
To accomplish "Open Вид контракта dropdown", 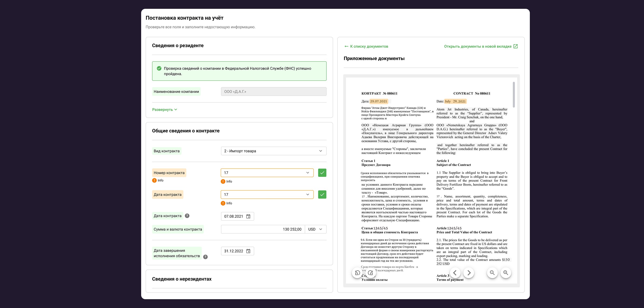I will (x=273, y=151).
